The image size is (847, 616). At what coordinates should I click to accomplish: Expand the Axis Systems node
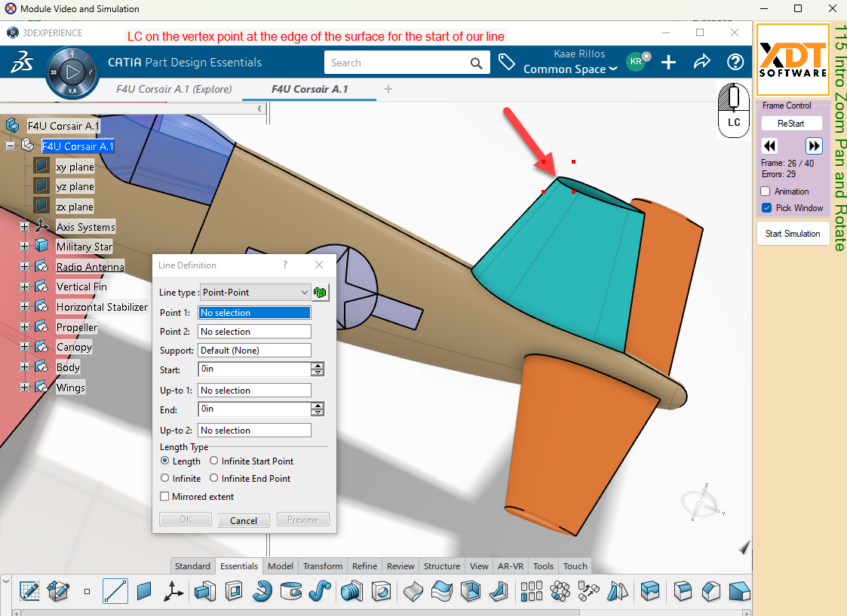click(24, 227)
